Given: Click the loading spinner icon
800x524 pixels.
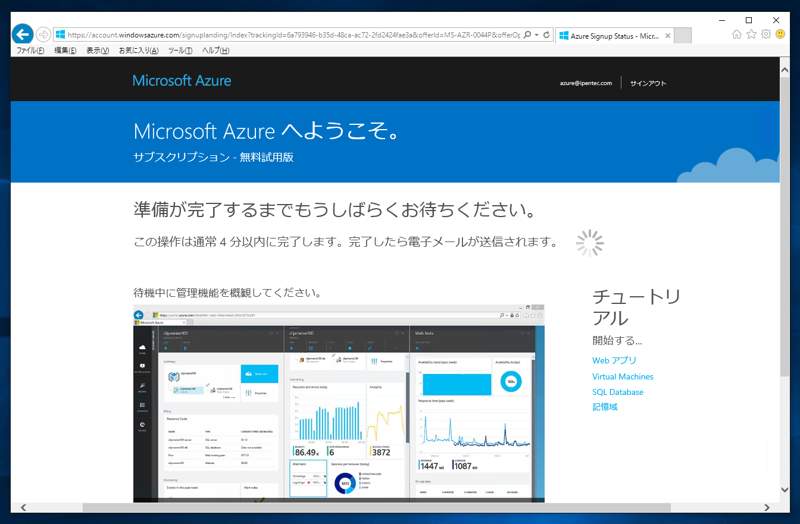Looking at the screenshot, I should tap(590, 243).
